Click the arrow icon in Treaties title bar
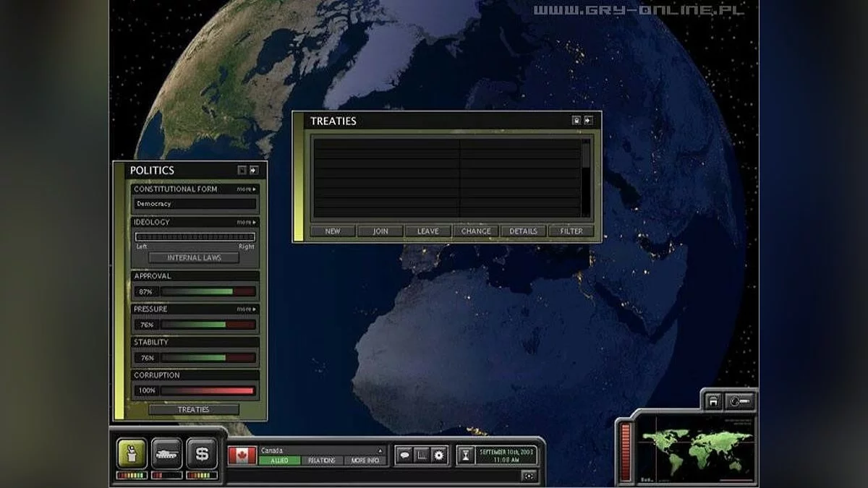 (588, 121)
